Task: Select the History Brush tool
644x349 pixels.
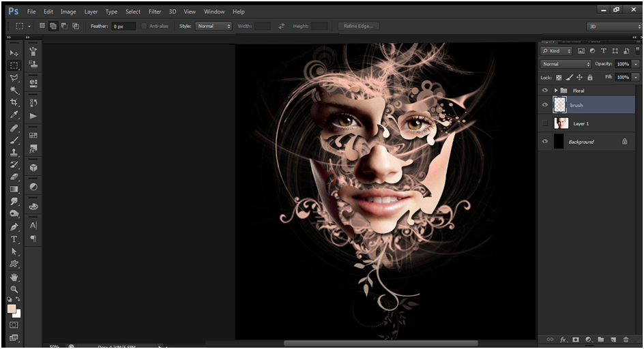Action: click(14, 165)
